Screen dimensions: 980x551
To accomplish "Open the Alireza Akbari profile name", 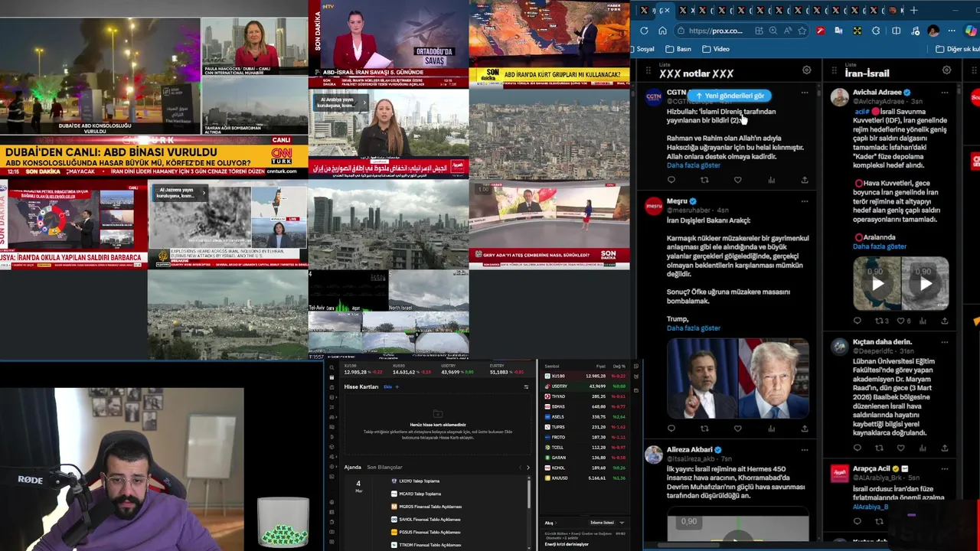I will pos(689,450).
